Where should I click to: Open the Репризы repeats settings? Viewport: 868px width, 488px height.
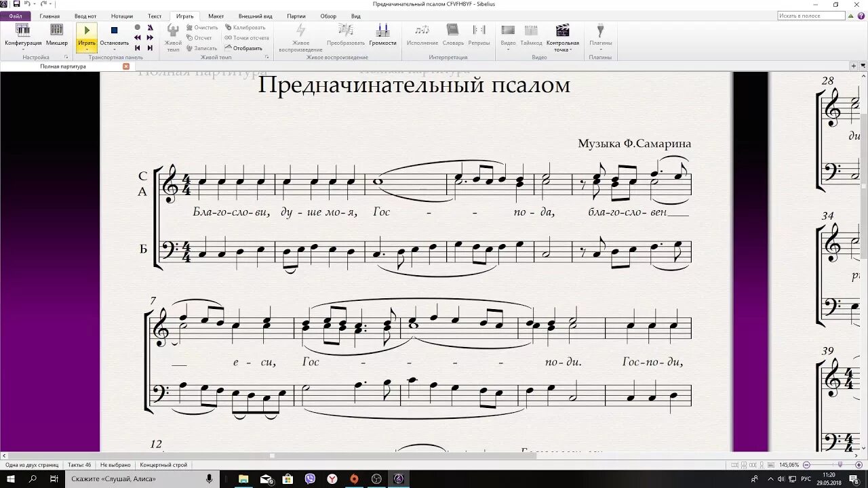coord(479,35)
